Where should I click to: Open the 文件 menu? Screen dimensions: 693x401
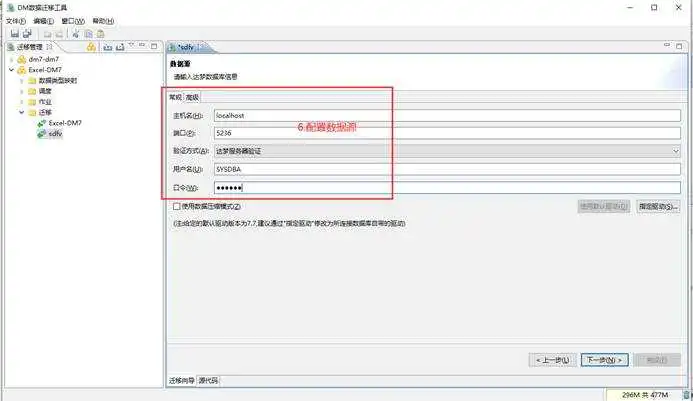click(x=15, y=21)
